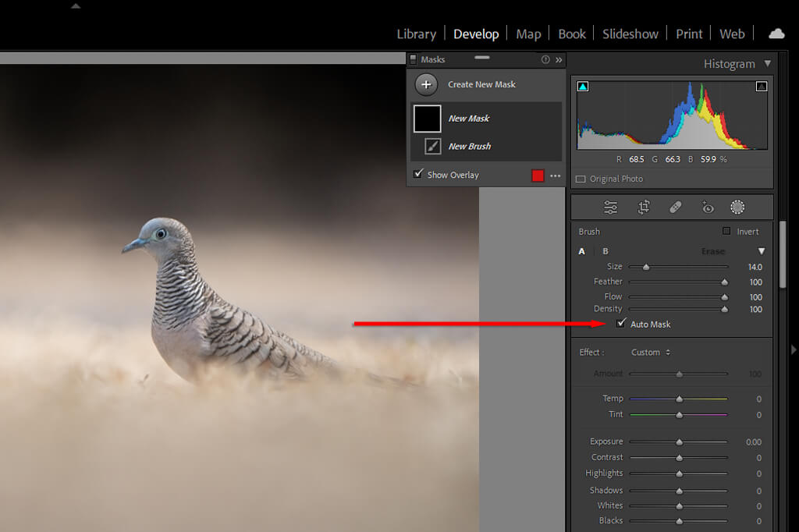Click the red overlay color swatch
Viewport: 799px width, 532px height.
click(x=538, y=176)
